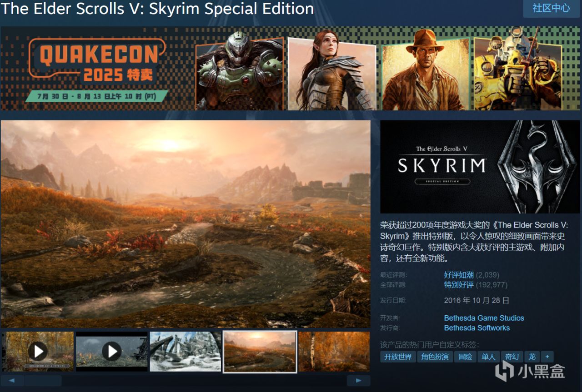Click the 全部评测 label
This screenshot has width=582, height=392.
pyautogui.click(x=393, y=285)
